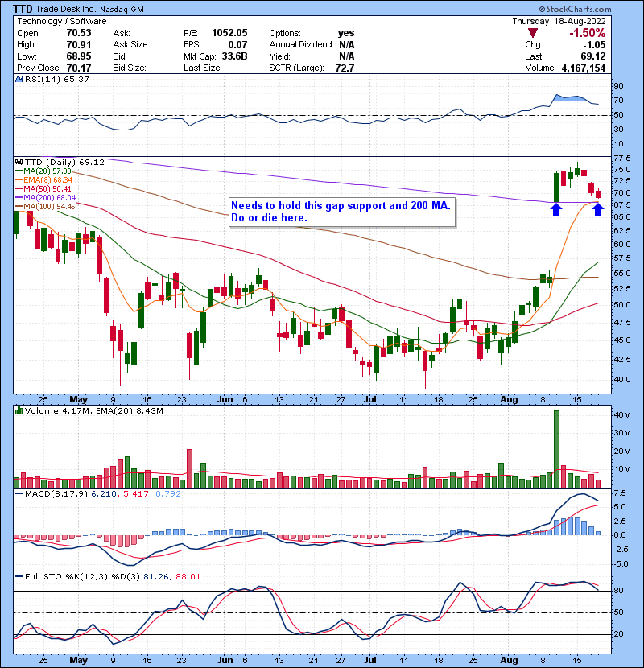Click the 90 label on the RSI axis

tap(618, 85)
